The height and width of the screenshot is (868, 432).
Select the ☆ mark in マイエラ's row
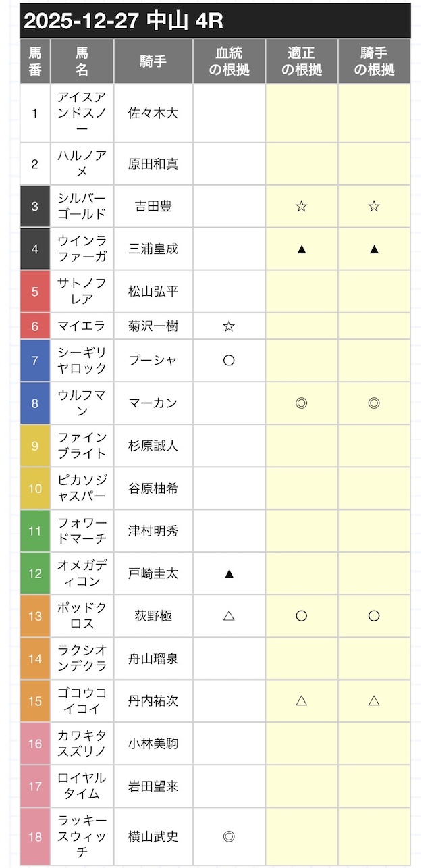pyautogui.click(x=229, y=326)
